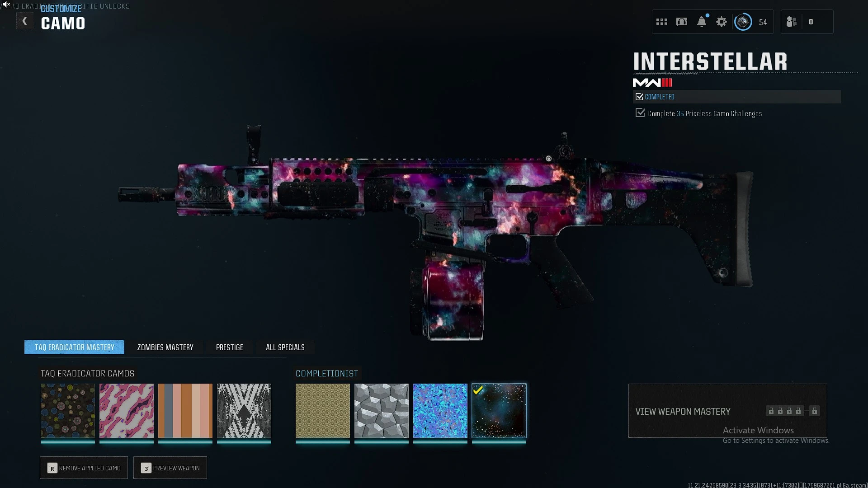
Task: Select the TAQ Eradicator Mastery tab
Action: [74, 347]
